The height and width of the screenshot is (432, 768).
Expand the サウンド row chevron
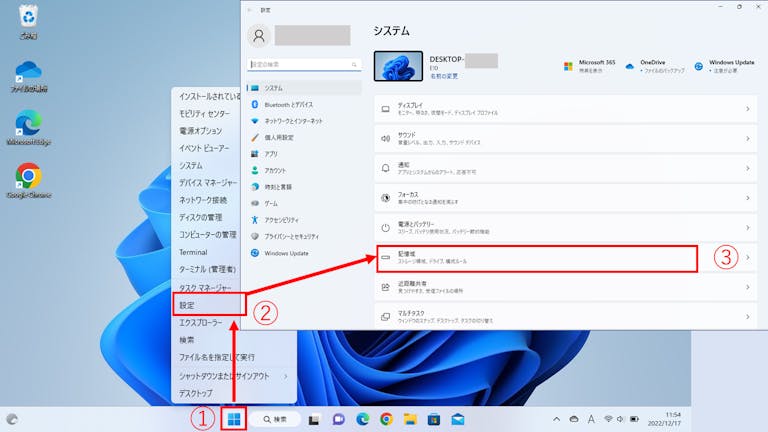tap(747, 139)
